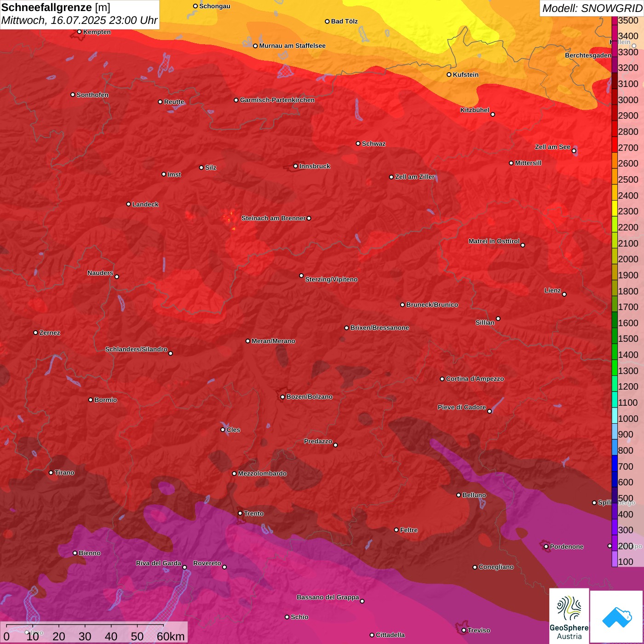Viewport: 644px width, 644px height.
Task: Click the blue cloud logo icon
Action: pyautogui.click(x=617, y=617)
